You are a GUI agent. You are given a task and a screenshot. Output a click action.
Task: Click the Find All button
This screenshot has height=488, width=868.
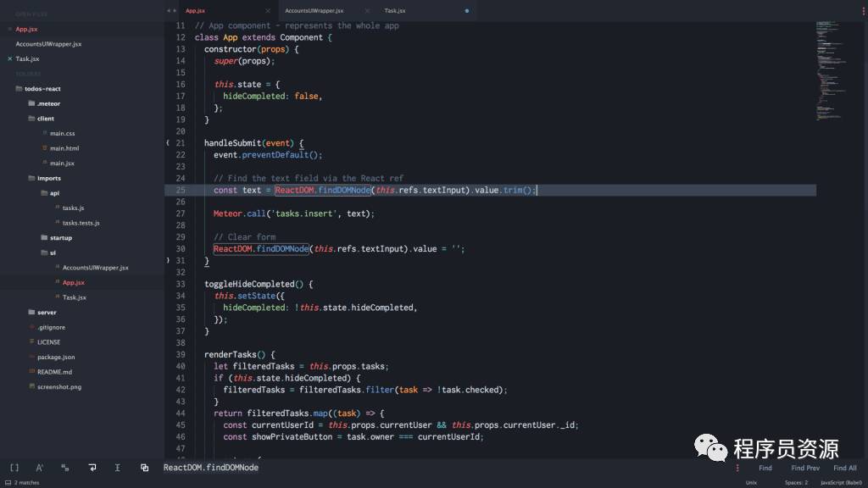pos(845,468)
